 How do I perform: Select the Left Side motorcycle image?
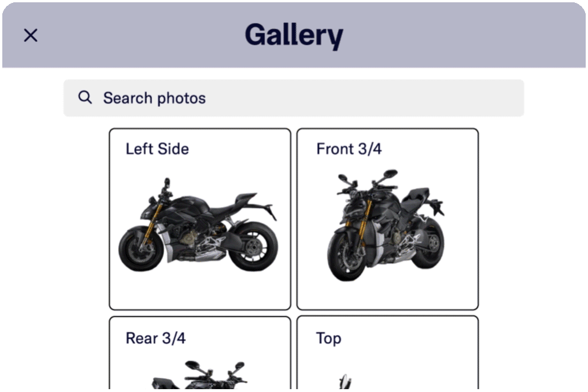pos(198,225)
